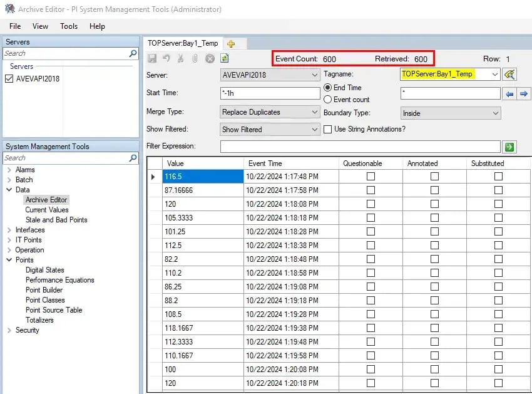
Task: Save archive edits using the Save icon
Action: tap(152, 58)
